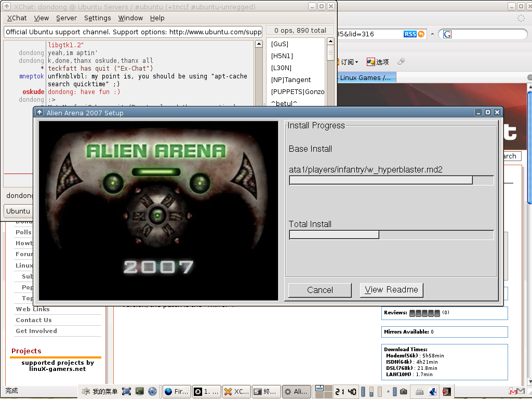Click the first blue system monitor bar in tray
Image resolution: width=532 pixels, height=399 pixels.
[x=363, y=392]
